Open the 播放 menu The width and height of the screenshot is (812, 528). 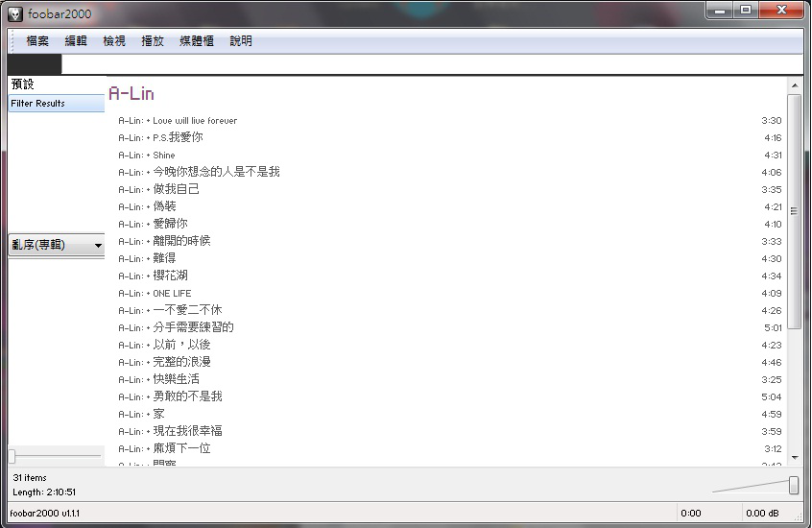(153, 41)
